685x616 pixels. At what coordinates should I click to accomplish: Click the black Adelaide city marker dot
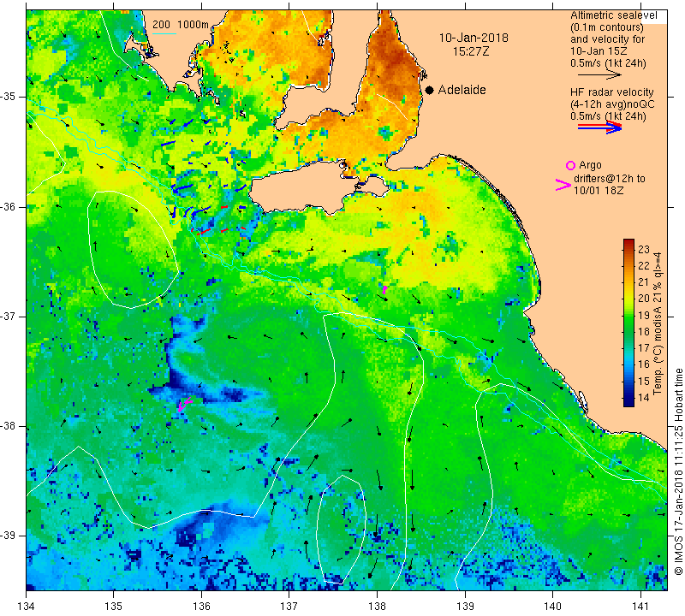click(430, 90)
